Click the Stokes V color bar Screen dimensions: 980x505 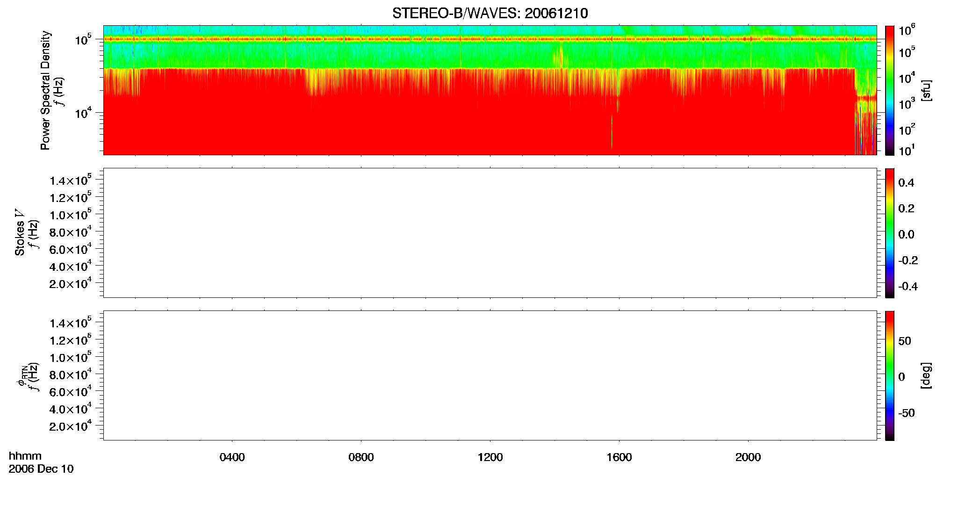(890, 233)
